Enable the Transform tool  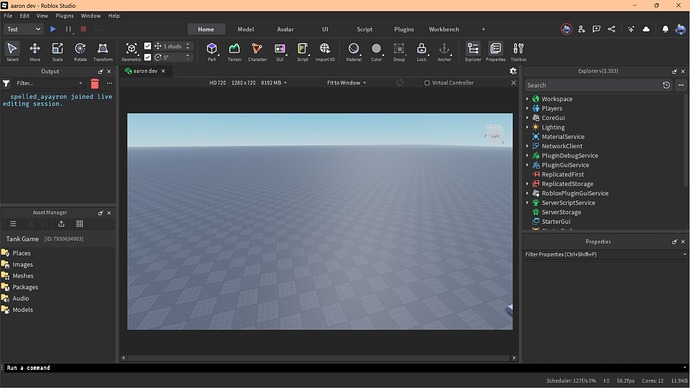coord(103,51)
